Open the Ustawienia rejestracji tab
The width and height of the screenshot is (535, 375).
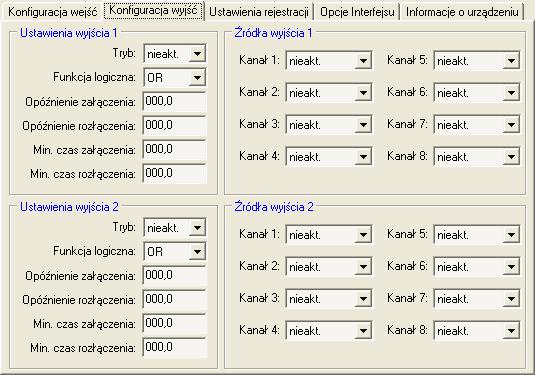coord(259,12)
